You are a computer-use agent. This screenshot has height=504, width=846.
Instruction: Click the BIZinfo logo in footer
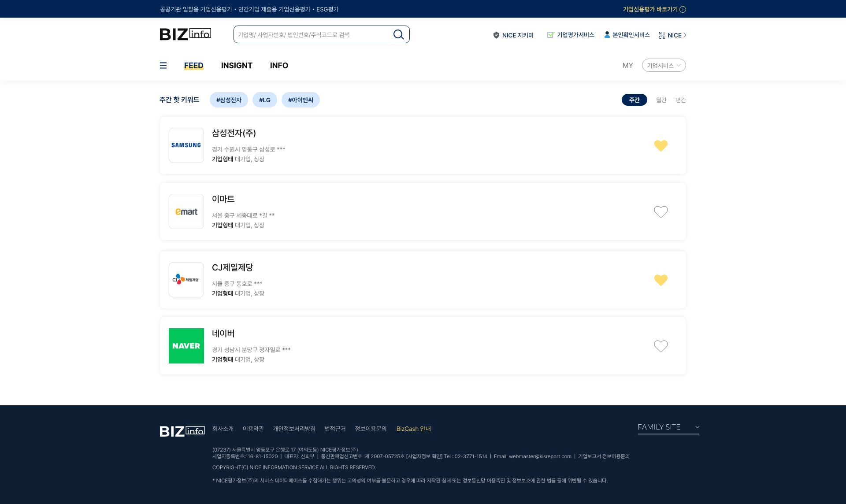point(182,431)
